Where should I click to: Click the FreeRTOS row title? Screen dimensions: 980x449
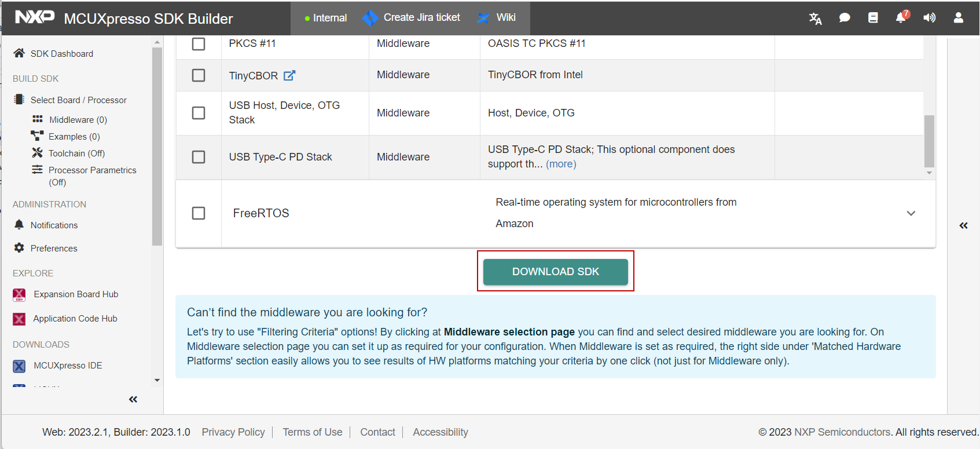click(261, 213)
